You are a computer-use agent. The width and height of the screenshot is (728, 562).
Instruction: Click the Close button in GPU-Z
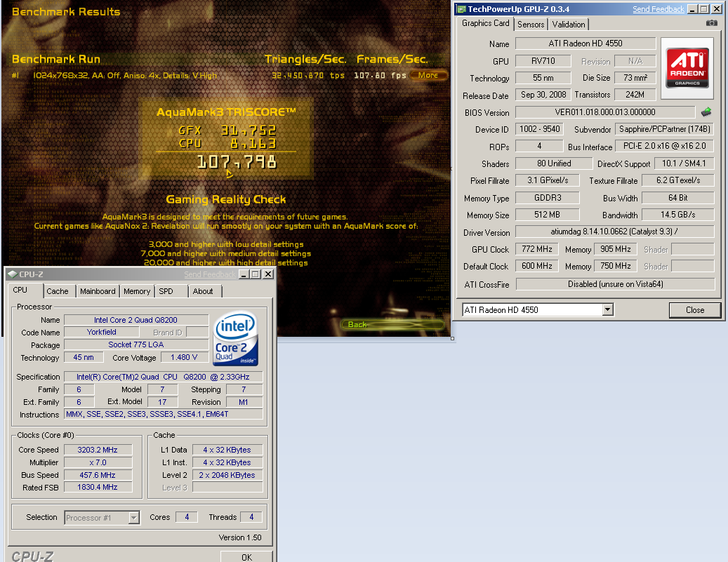tap(694, 310)
